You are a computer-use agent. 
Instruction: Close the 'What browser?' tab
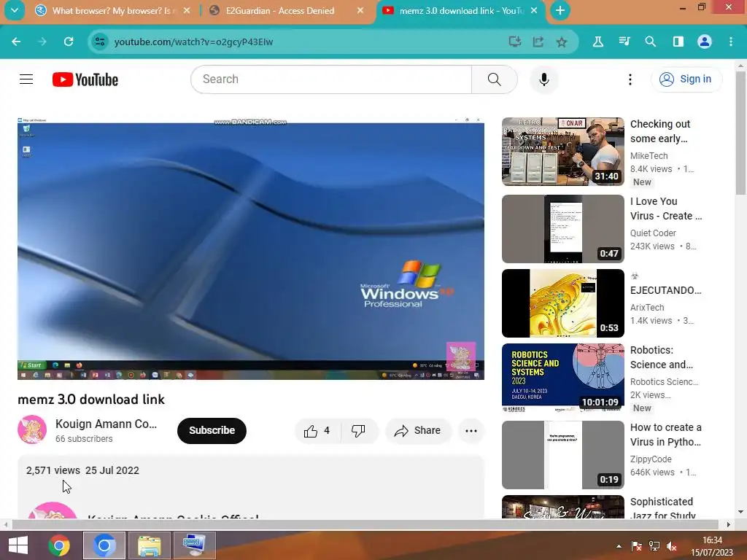coord(187,10)
